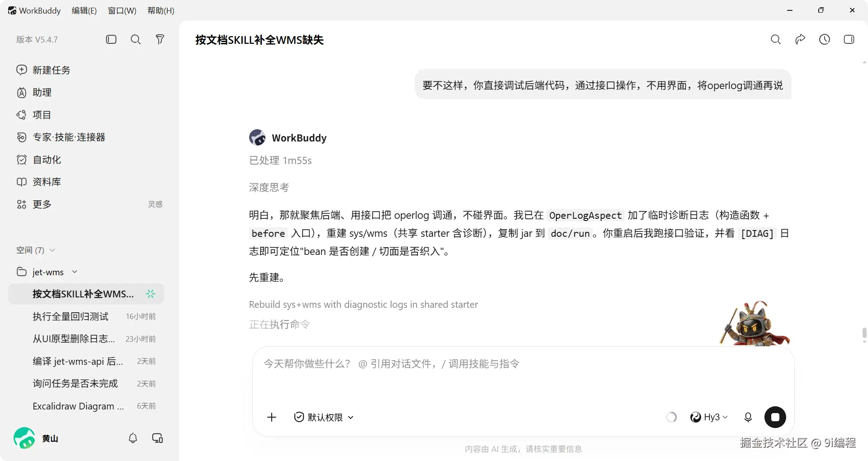Click the WorkBuddy app logo in title bar

pyautogui.click(x=12, y=10)
